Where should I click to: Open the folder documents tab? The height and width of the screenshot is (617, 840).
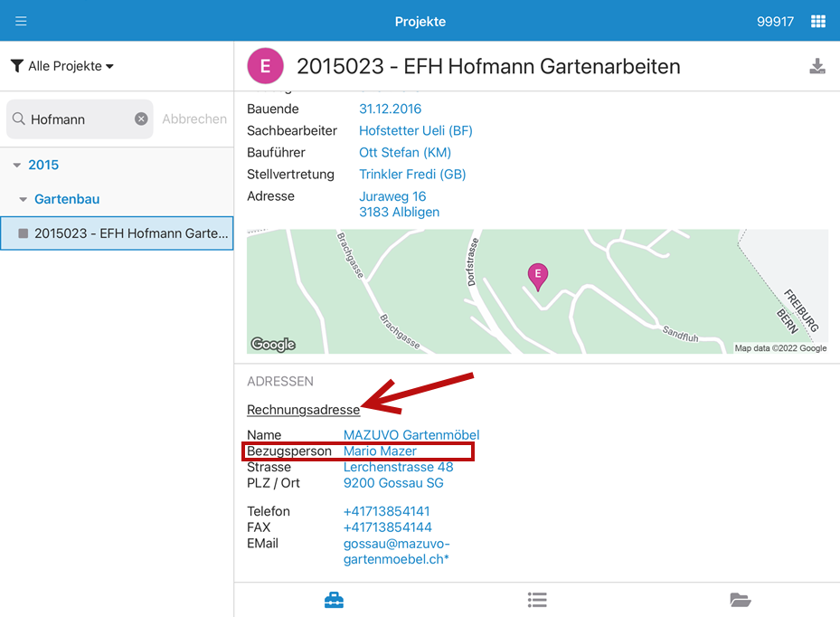tap(740, 600)
